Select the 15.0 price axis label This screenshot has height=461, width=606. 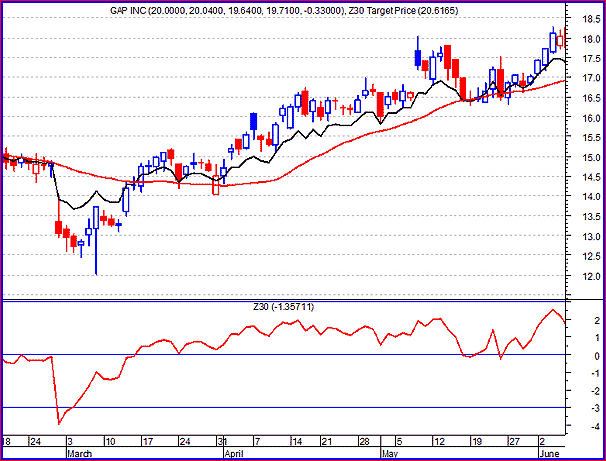click(589, 158)
